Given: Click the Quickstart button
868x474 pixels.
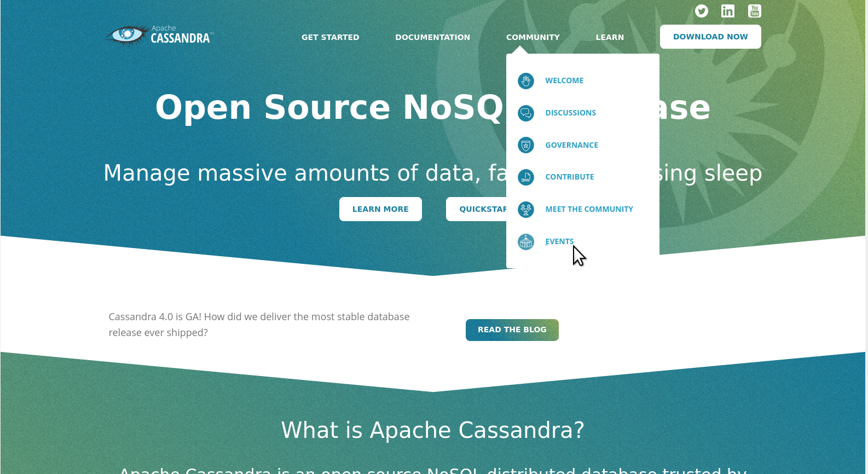Looking at the screenshot, I should (476, 209).
